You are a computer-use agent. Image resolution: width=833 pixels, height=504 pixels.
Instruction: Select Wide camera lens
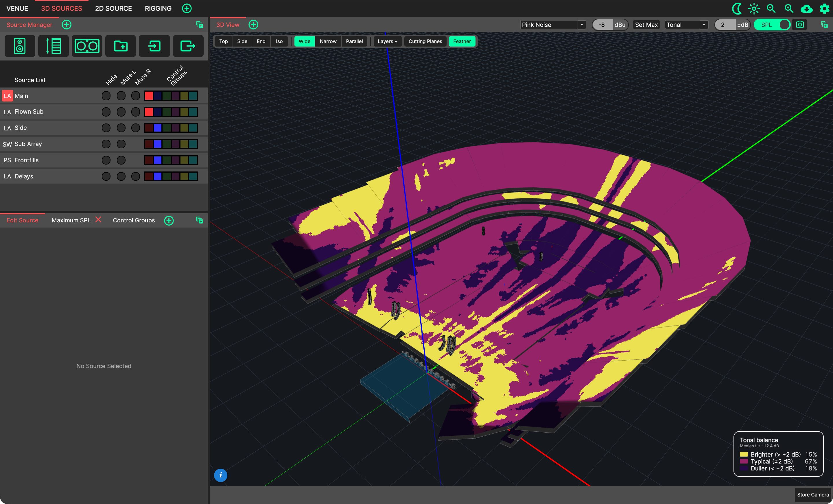pos(304,41)
